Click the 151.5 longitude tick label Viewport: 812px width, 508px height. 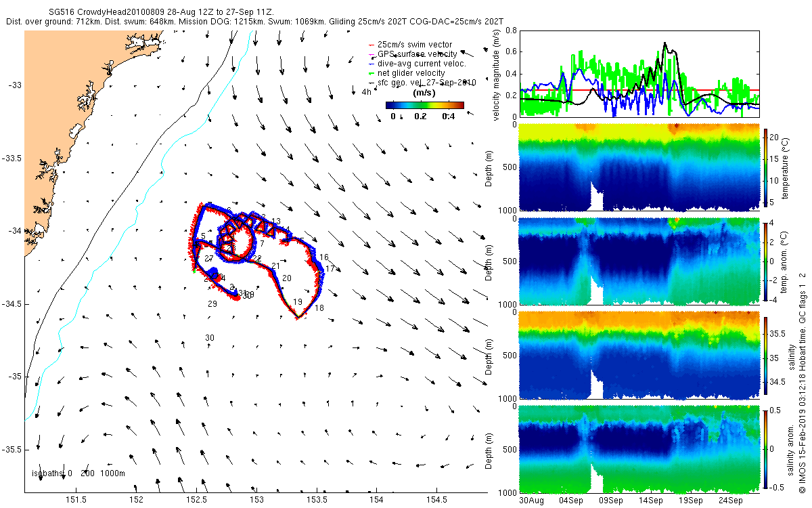pyautogui.click(x=76, y=501)
